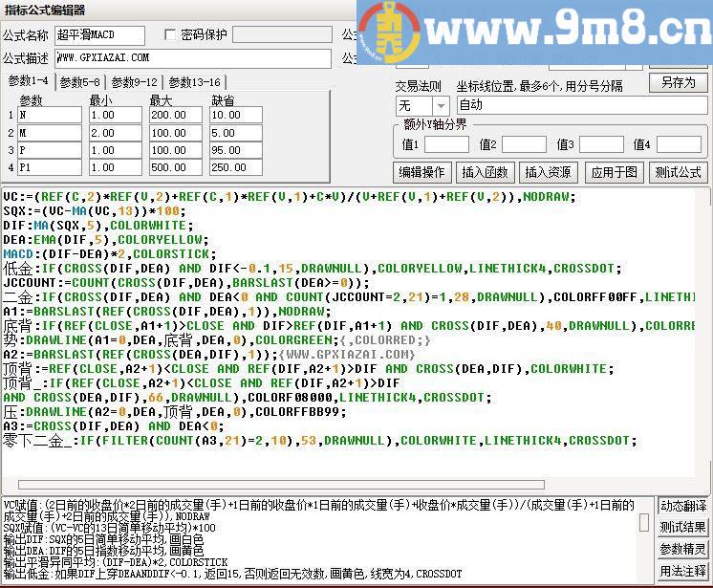Click the 值3 input field
This screenshot has height=588, width=713.
[601, 144]
